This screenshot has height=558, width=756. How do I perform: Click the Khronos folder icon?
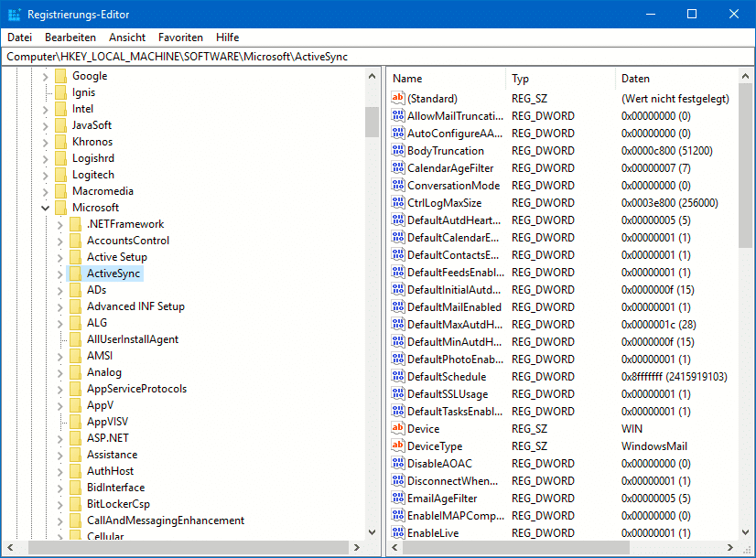click(60, 142)
